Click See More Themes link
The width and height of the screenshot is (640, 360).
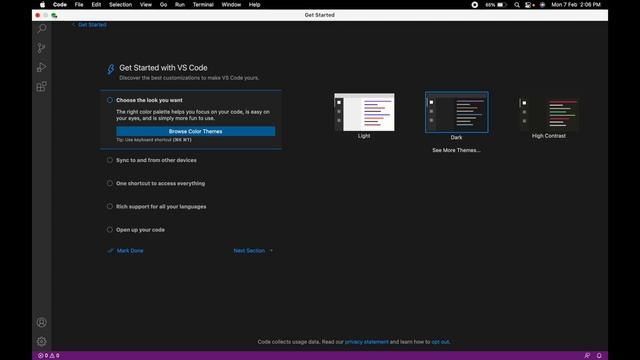[456, 150]
